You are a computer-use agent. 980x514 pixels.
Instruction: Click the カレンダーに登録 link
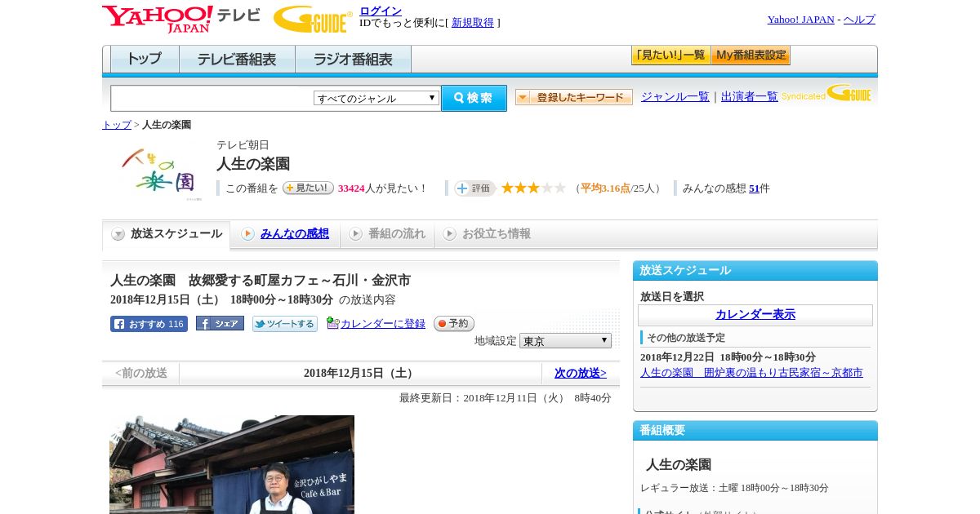(x=383, y=324)
